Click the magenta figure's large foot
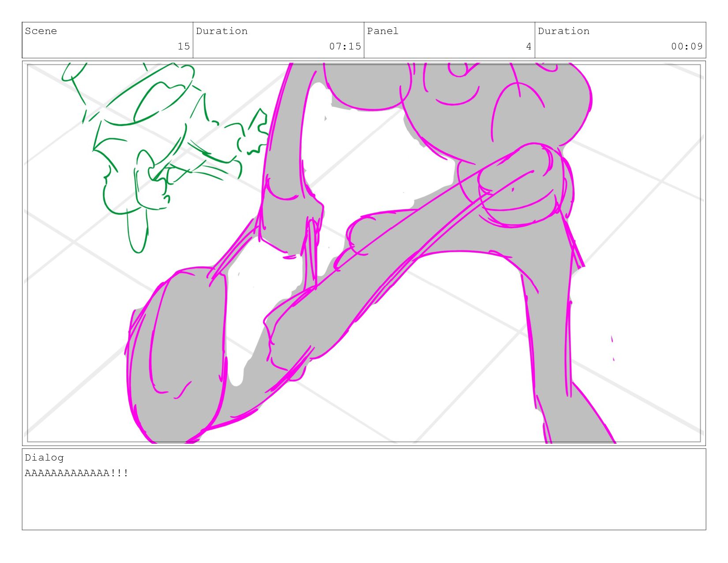The image size is (728, 563). 176,355
